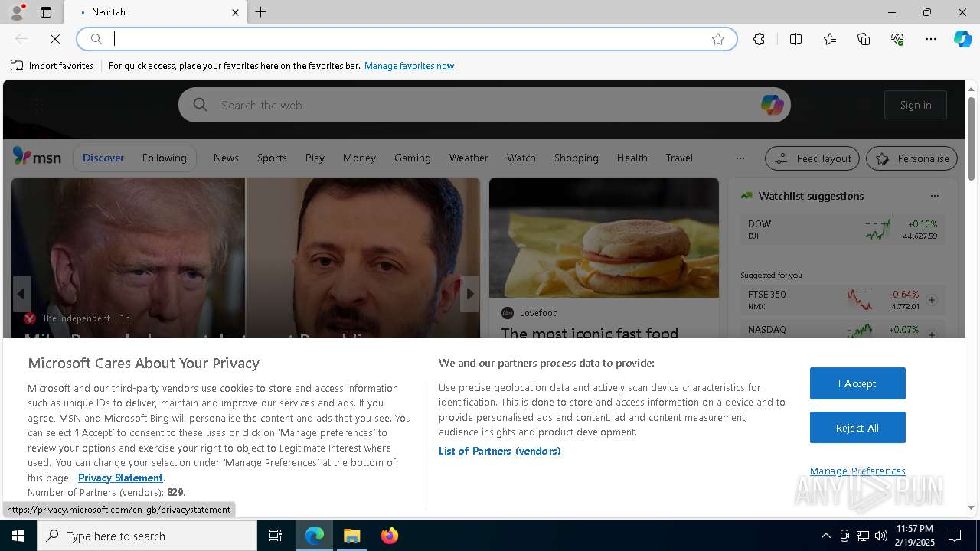Open the Weather section
Viewport: 980px width, 551px height.
(x=469, y=158)
